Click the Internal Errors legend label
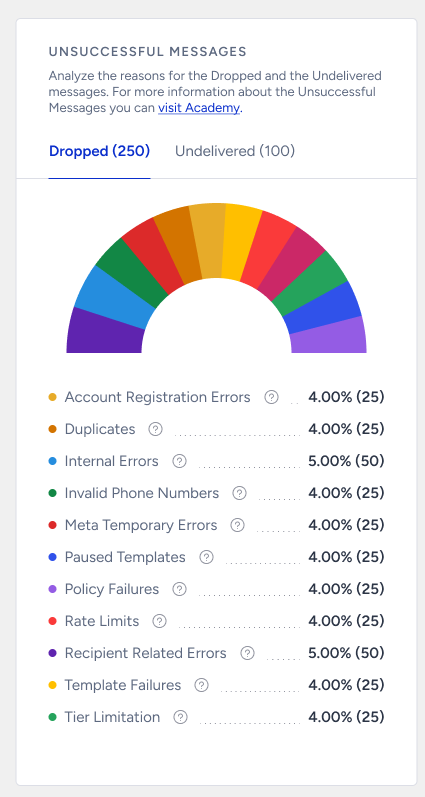The image size is (425, 797). 111,461
